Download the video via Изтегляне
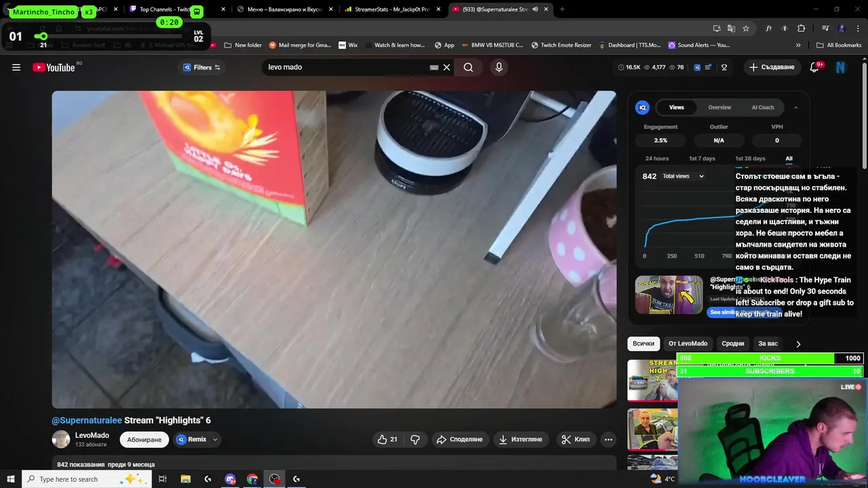 coord(520,439)
